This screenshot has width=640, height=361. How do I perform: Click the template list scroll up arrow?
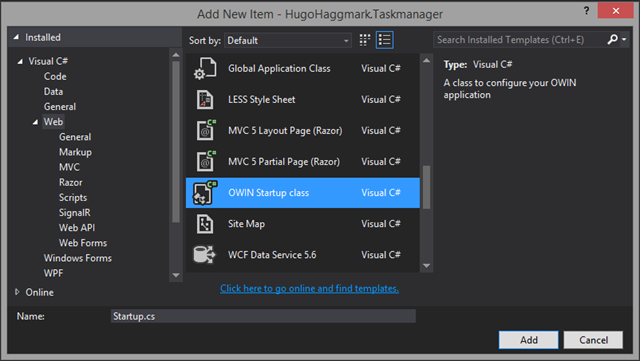[x=426, y=60]
